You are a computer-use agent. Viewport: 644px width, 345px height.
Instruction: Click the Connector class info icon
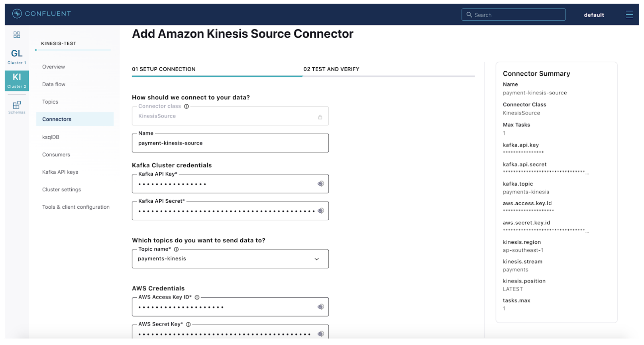(187, 106)
